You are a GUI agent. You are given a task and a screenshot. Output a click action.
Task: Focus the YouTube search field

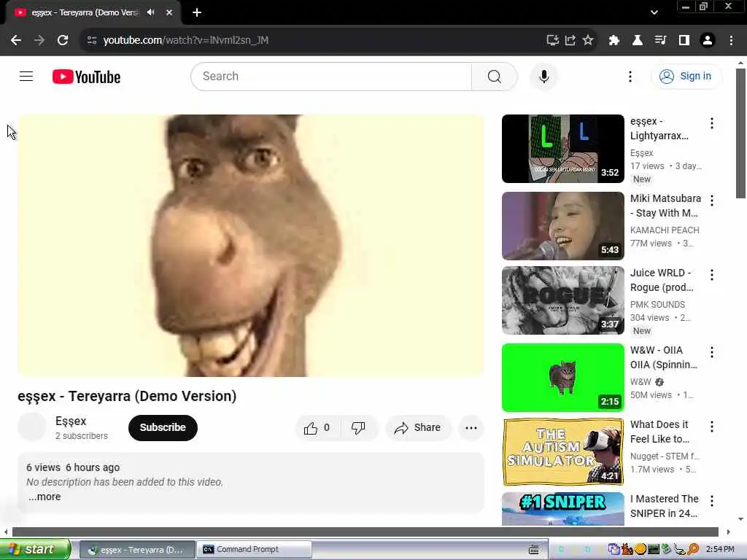[x=331, y=76]
